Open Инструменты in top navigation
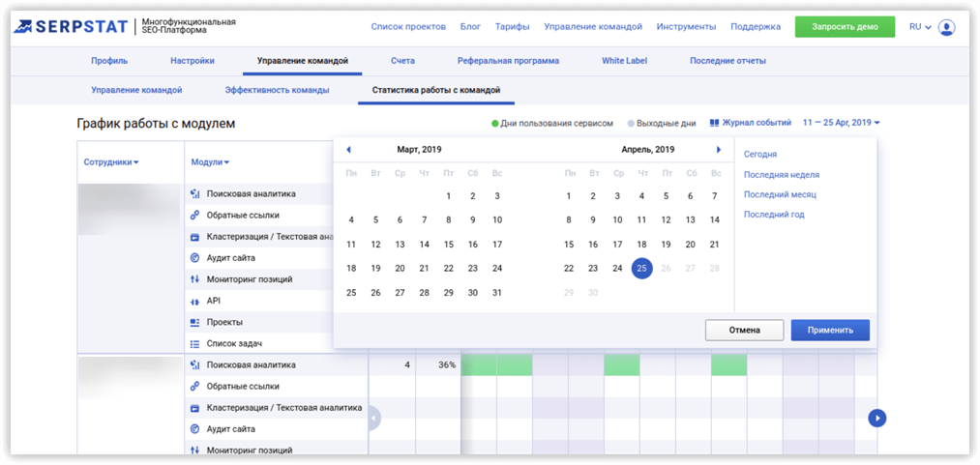The height and width of the screenshot is (465, 980). pyautogui.click(x=686, y=27)
